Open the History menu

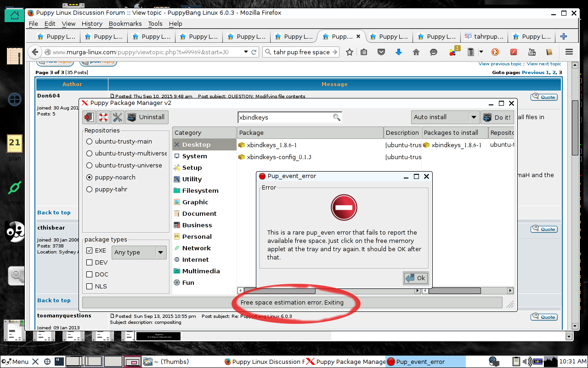92,23
